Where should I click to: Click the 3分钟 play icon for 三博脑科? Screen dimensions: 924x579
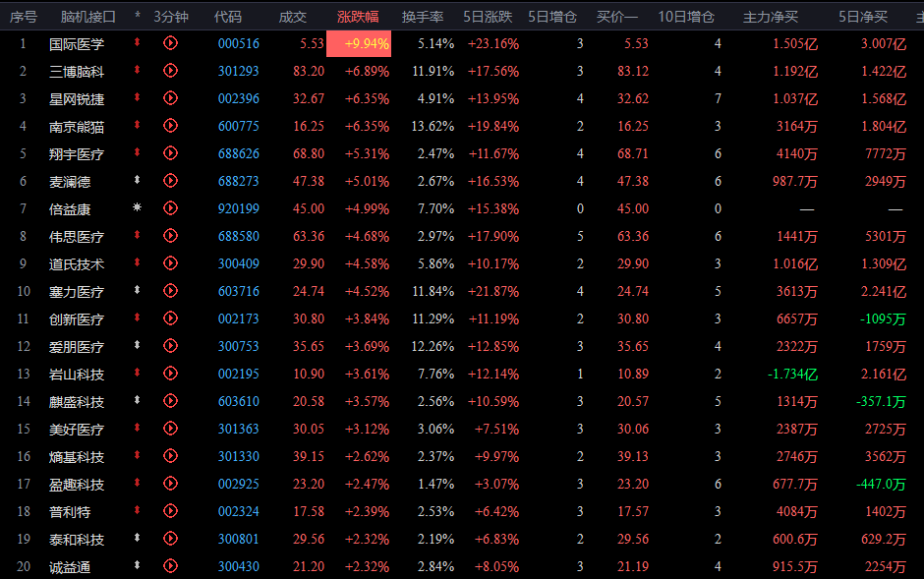(x=170, y=71)
